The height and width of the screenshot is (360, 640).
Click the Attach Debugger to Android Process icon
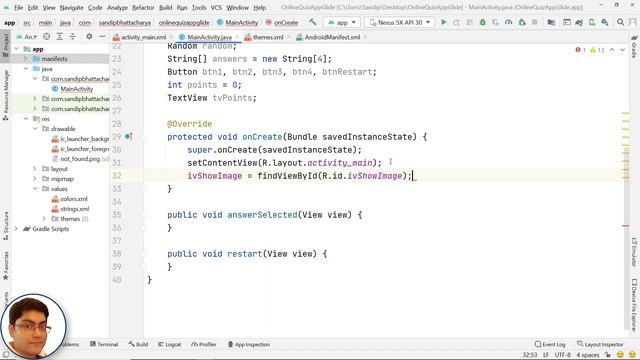coord(522,22)
